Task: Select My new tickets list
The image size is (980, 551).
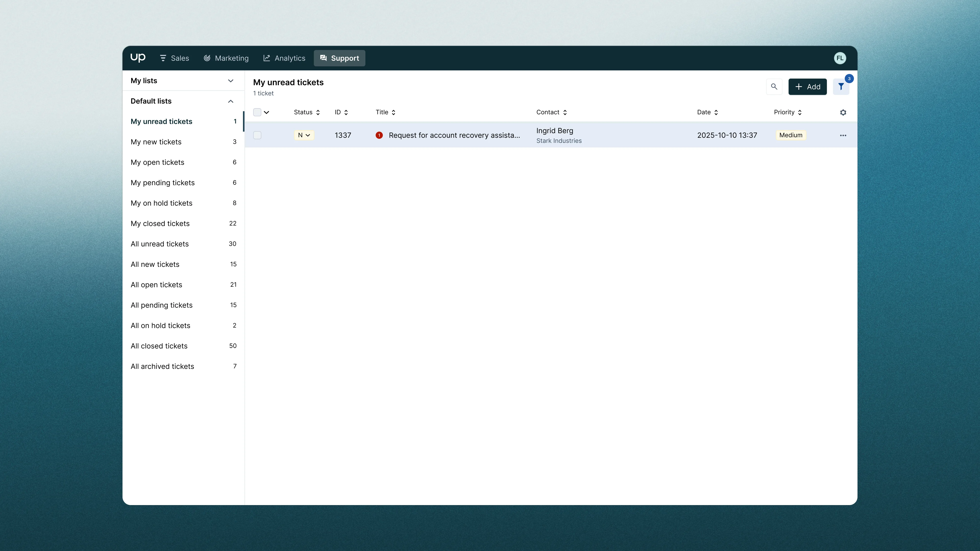Action: 183,142
